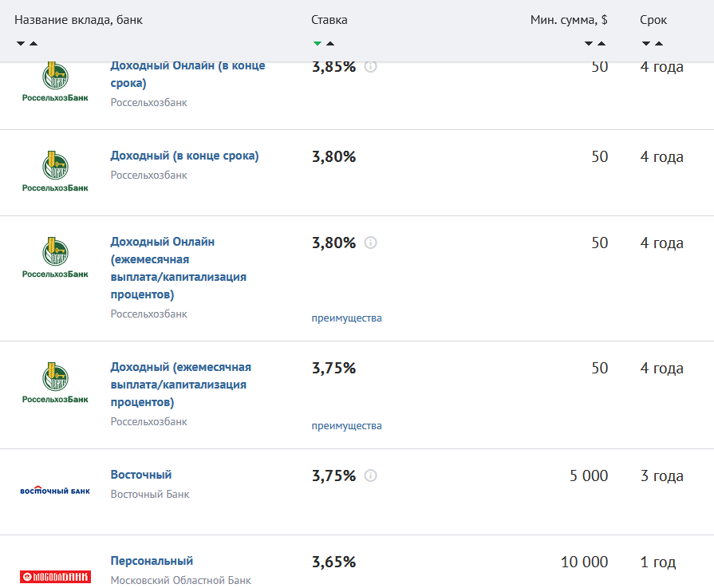Open the Персональный deposit link
Viewport: 714px width, 588px height.
152,561
